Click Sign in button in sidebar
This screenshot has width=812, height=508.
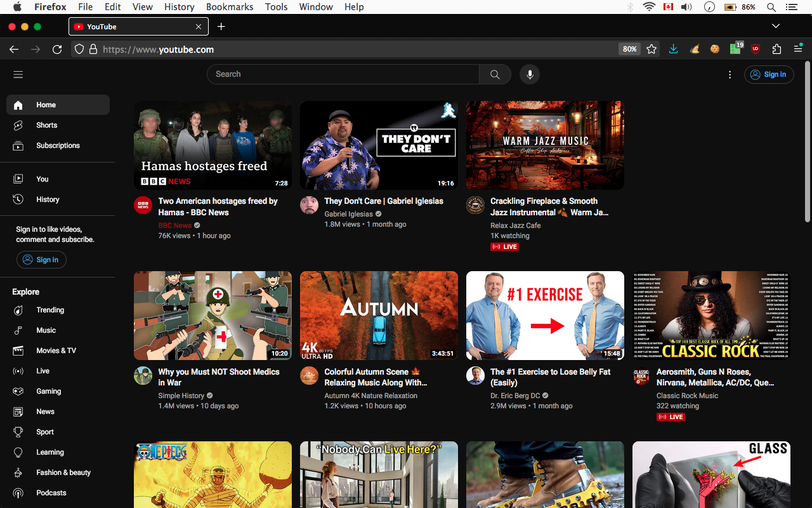coord(41,260)
